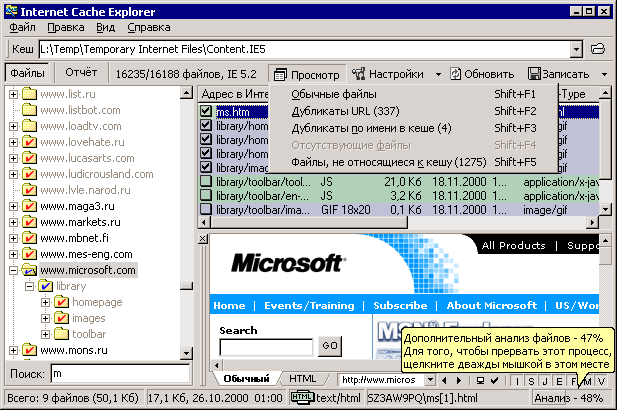Collapse the library tree node

coord(30,286)
